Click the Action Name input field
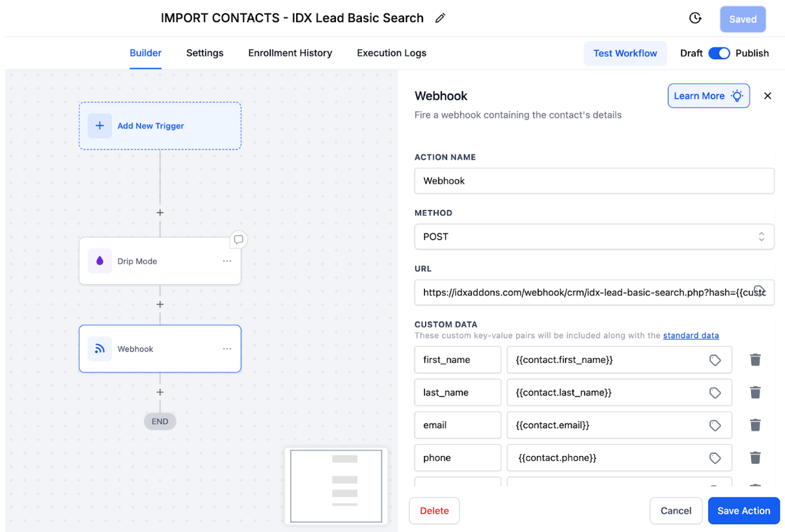The width and height of the screenshot is (785, 532). tap(594, 181)
